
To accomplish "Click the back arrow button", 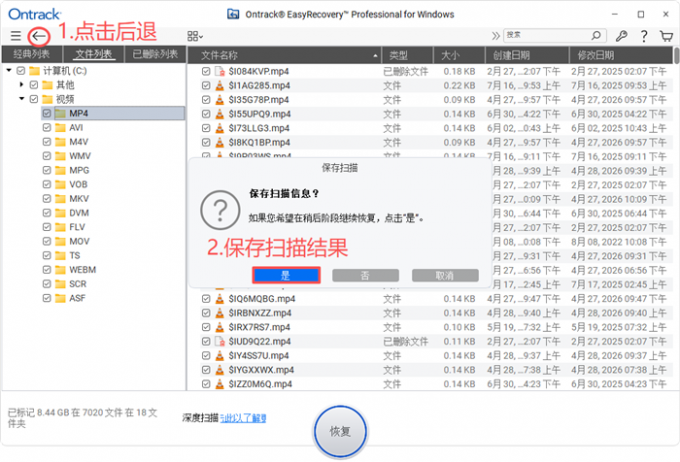I will 39,36.
